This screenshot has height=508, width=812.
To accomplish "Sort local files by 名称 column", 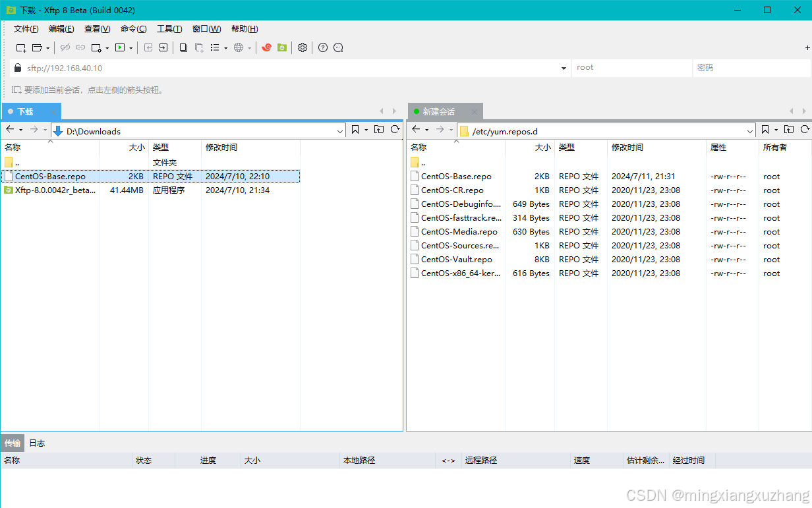I will (x=50, y=148).
